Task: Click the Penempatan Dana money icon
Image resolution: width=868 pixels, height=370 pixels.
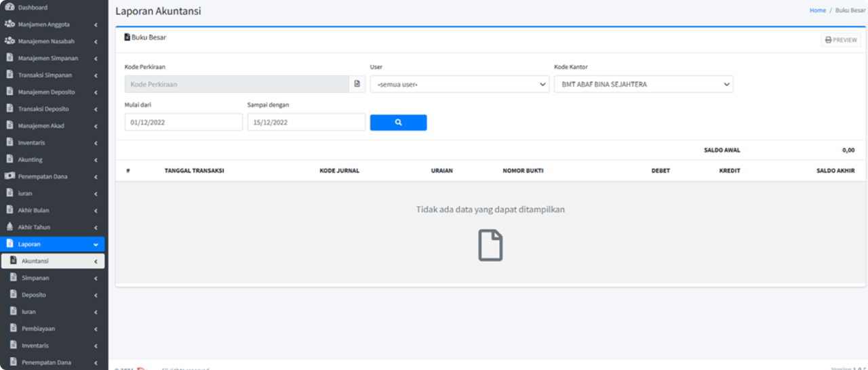Action: coord(9,176)
